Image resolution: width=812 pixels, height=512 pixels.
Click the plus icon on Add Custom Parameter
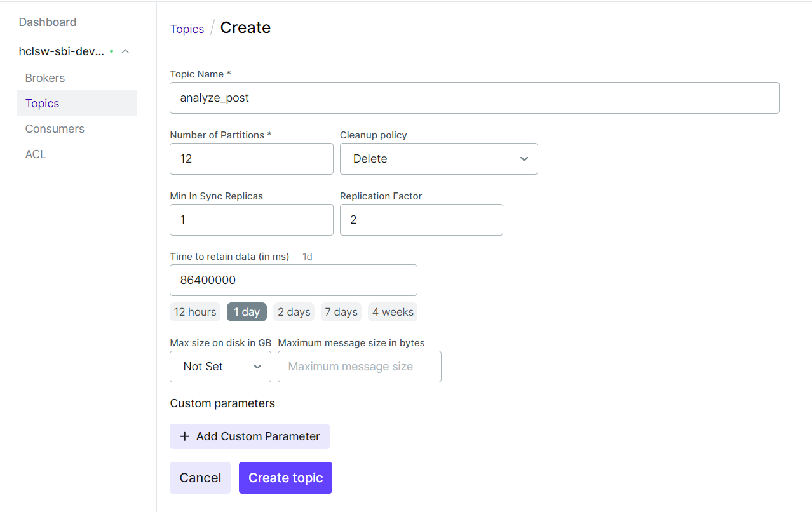tap(185, 436)
